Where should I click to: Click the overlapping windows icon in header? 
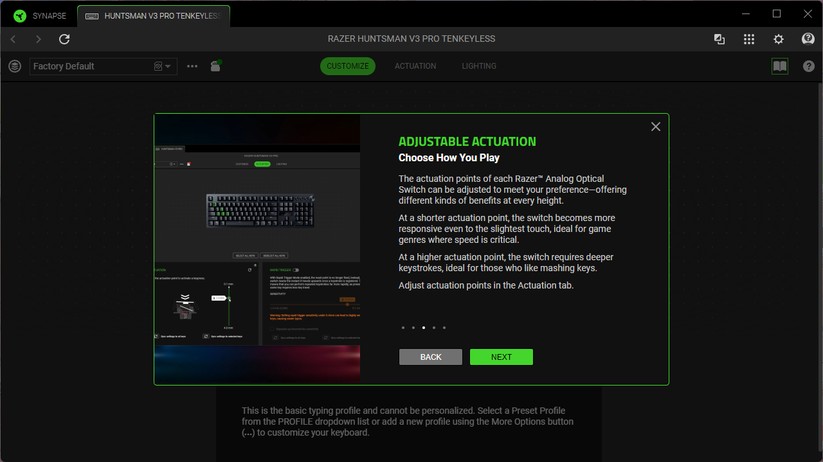[719, 39]
